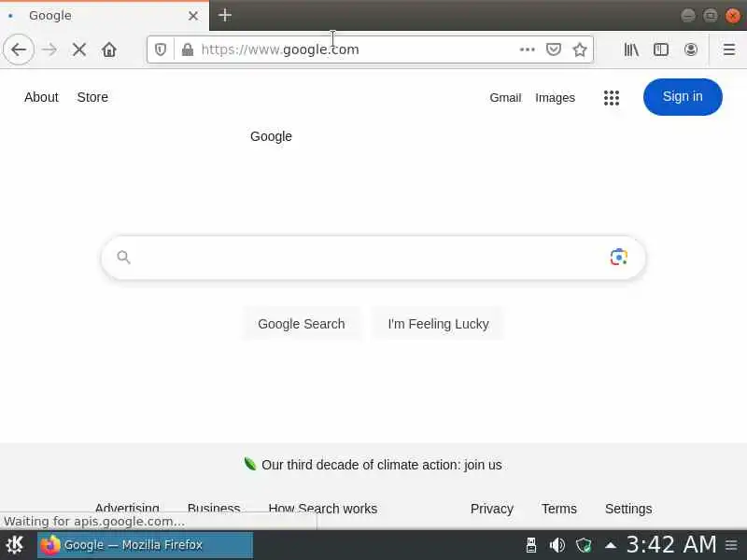Viewport: 747px width, 560px height.
Task: Click the I'm Feeling Lucky button
Action: (438, 324)
